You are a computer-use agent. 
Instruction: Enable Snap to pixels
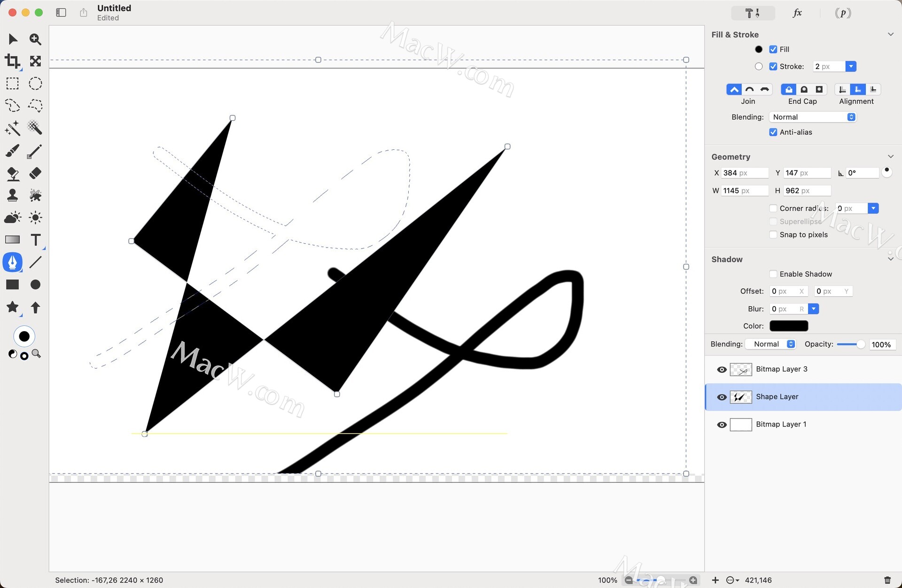(x=773, y=234)
